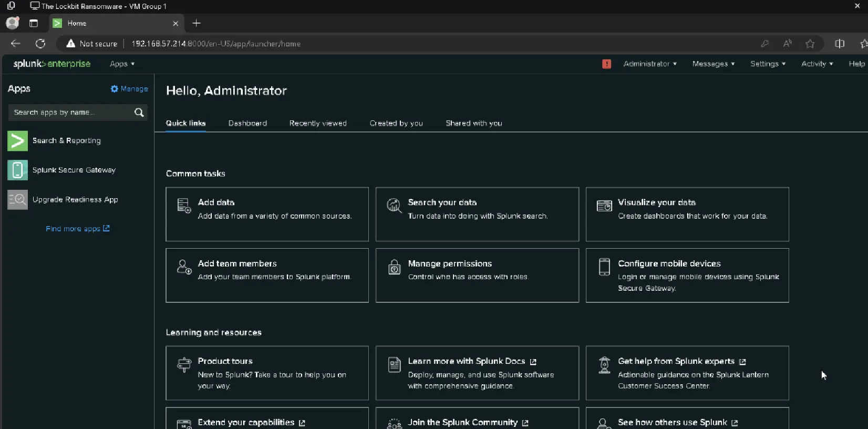The width and height of the screenshot is (868, 429).
Task: Click the Add data icon
Action: click(184, 206)
